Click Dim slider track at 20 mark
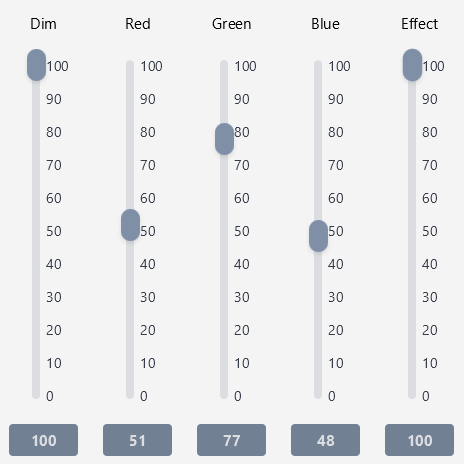Viewport: 464px width, 464px height. (x=36, y=330)
